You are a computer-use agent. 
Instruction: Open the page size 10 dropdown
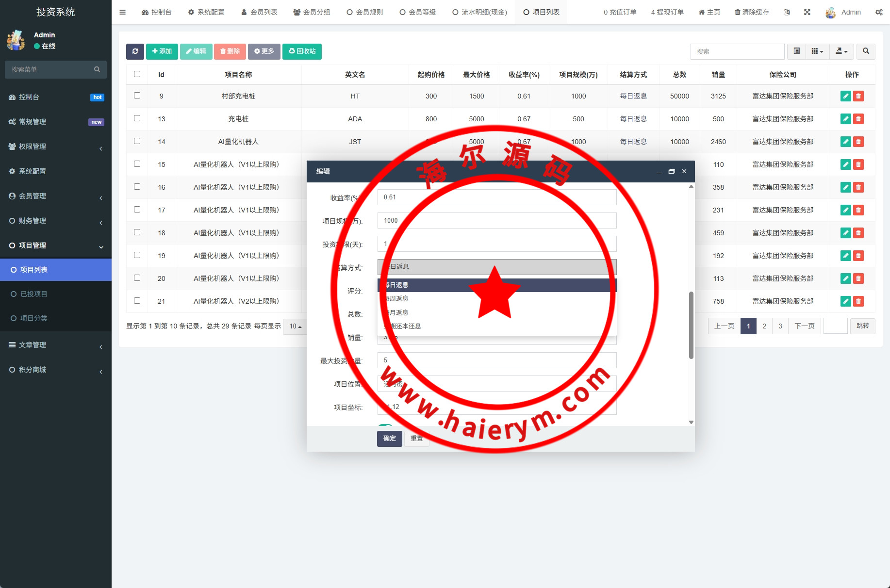tap(295, 327)
